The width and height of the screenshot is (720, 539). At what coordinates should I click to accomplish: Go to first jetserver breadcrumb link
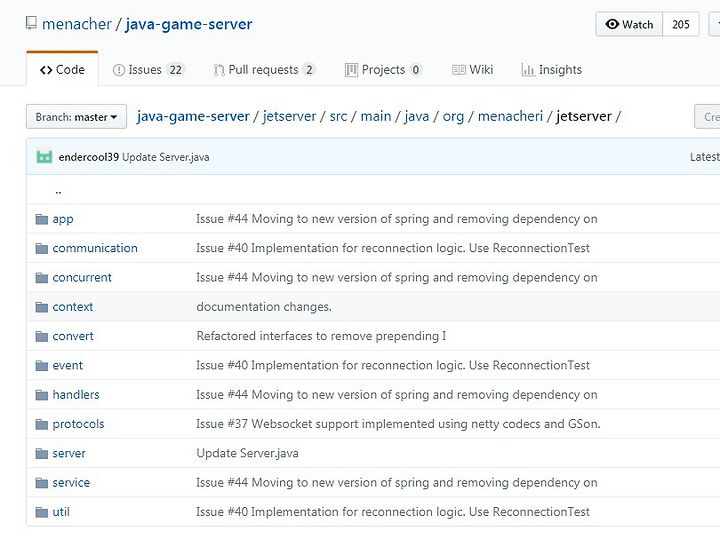click(290, 117)
